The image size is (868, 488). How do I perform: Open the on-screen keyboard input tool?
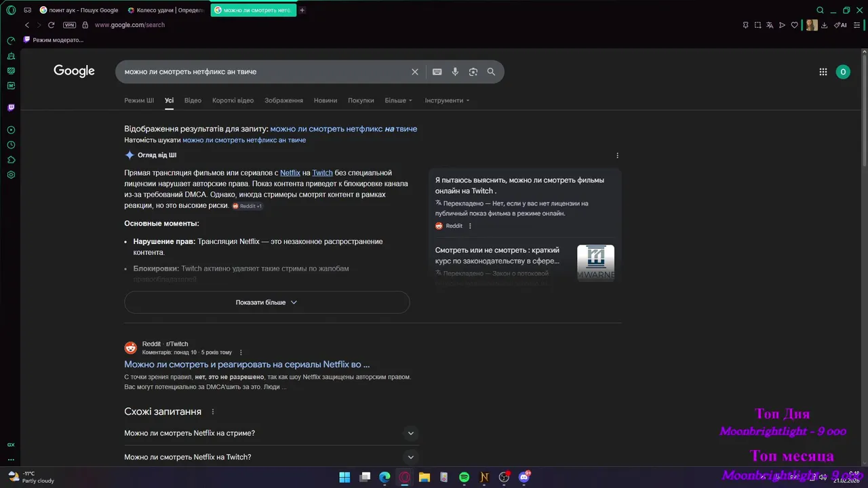pos(437,72)
